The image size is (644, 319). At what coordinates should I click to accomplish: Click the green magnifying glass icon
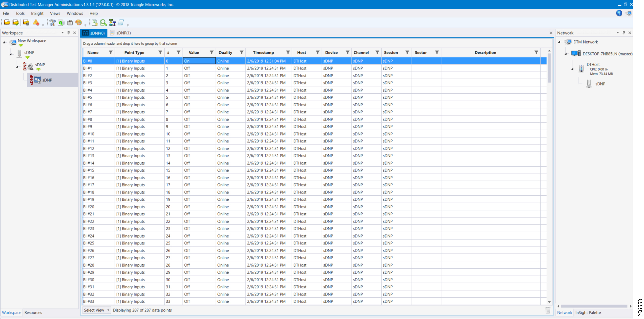pos(104,23)
